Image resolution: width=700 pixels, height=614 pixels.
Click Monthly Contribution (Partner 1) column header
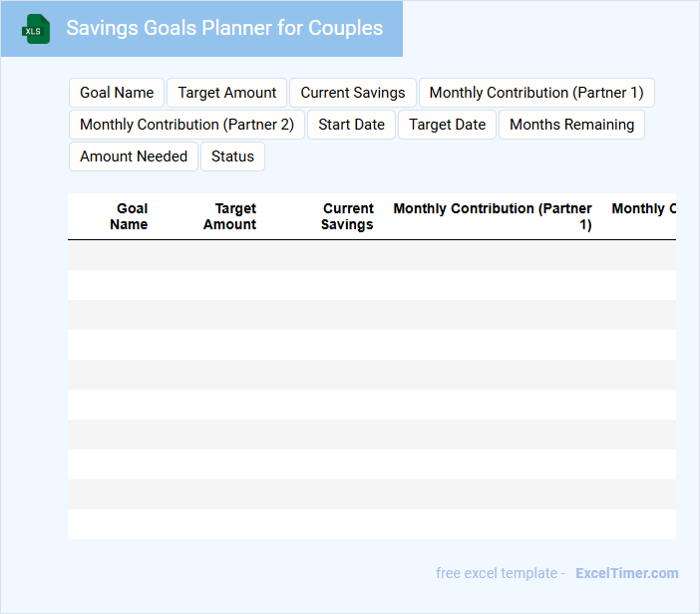[x=493, y=216]
